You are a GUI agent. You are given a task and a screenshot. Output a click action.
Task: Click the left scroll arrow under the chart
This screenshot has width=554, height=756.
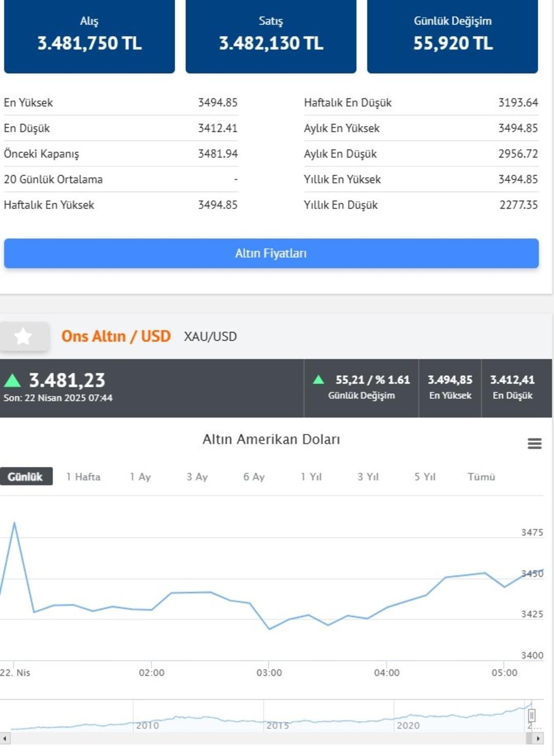5,739
